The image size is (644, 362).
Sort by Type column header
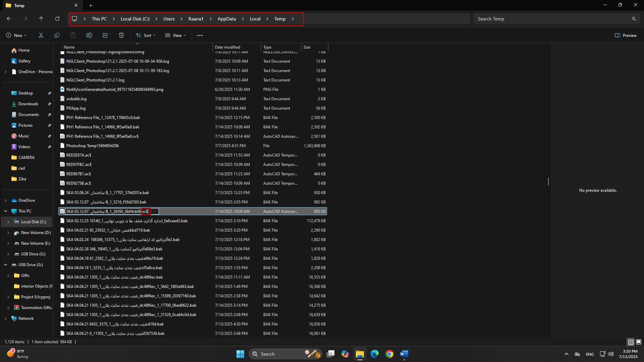[x=281, y=47]
